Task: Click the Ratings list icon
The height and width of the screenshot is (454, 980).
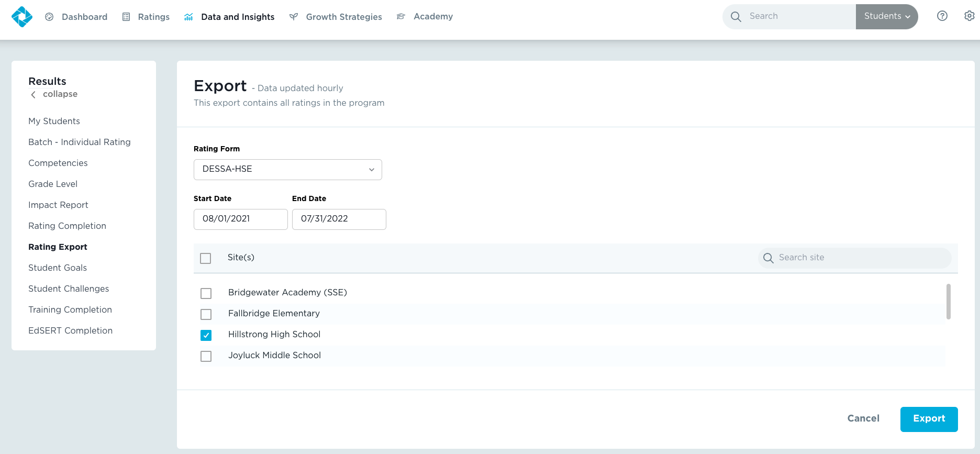Action: [x=126, y=17]
